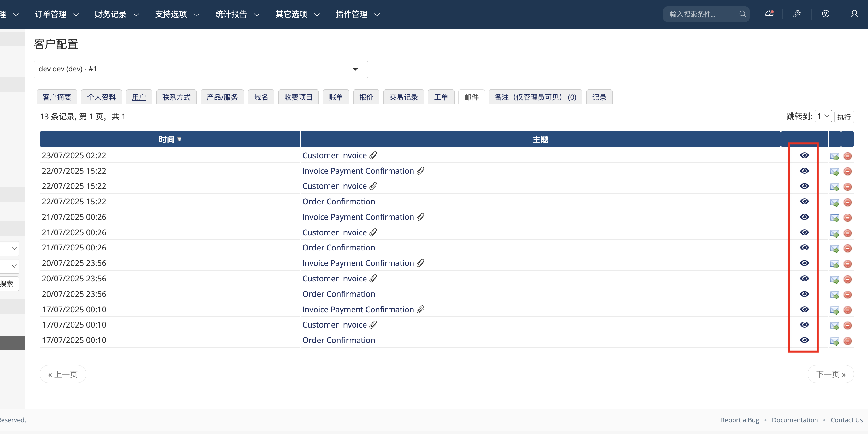Viewport: 868px width, 434px height.
Task: Click the notifications icon with red dot
Action: [x=769, y=14]
